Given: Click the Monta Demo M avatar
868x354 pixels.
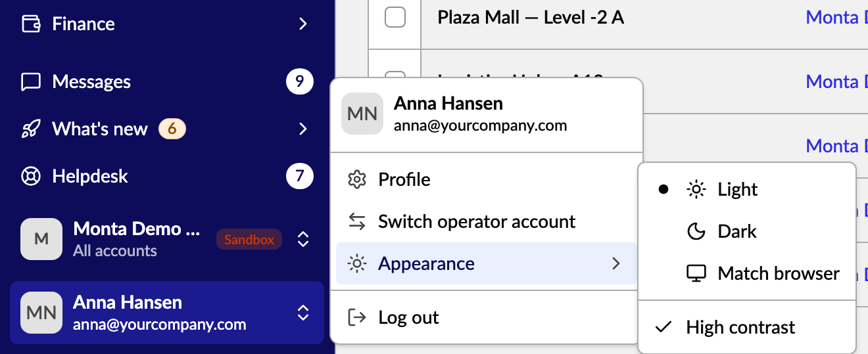Looking at the screenshot, I should coord(41,239).
